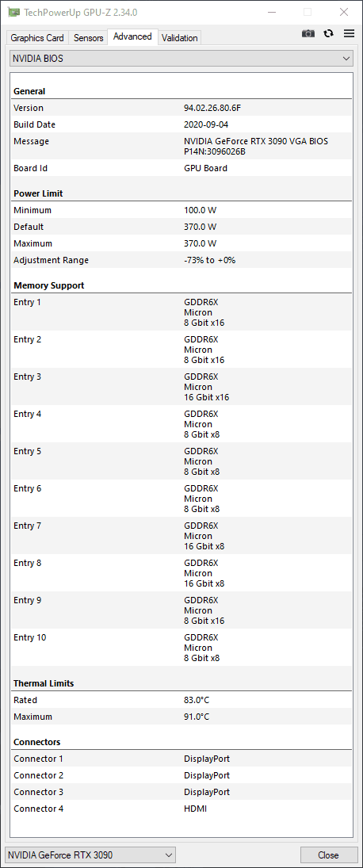Select the Maximum power limit 370.0 W row

pos(181,243)
